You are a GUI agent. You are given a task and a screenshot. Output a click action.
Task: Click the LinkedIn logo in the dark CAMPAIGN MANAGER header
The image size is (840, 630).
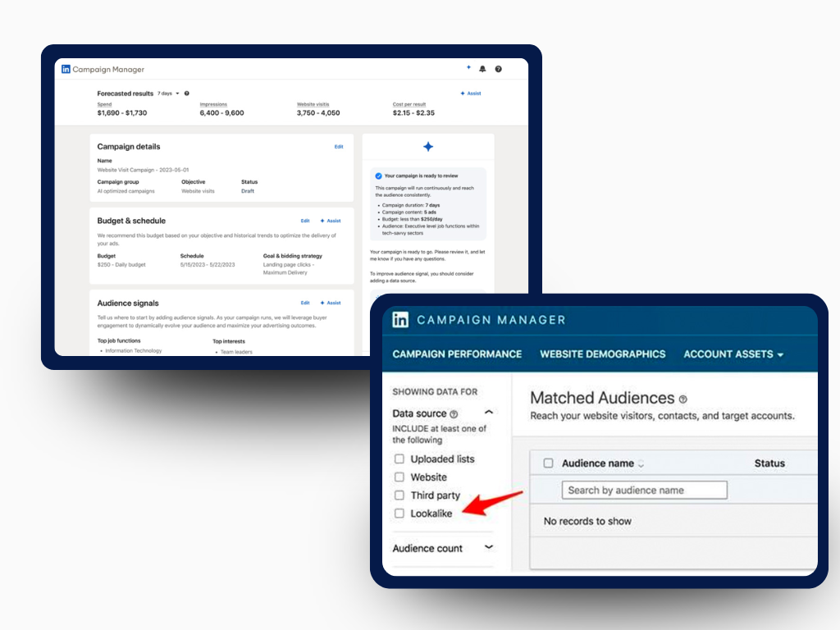[x=400, y=320]
